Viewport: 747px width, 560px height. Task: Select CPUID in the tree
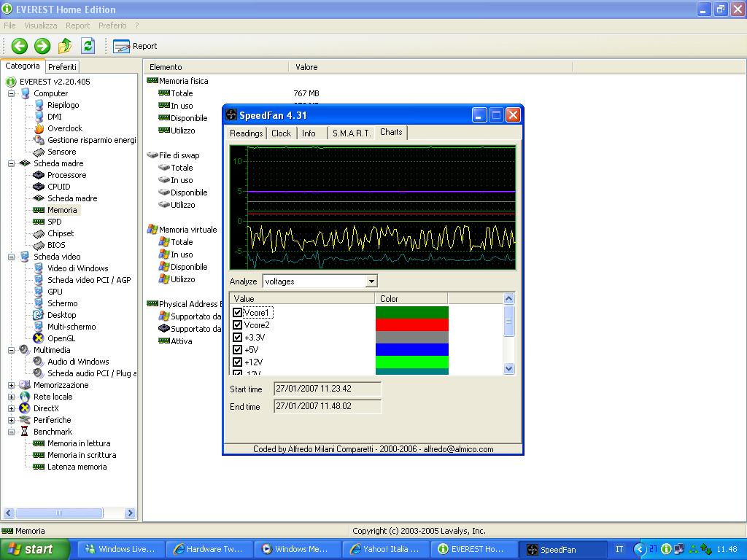58,187
